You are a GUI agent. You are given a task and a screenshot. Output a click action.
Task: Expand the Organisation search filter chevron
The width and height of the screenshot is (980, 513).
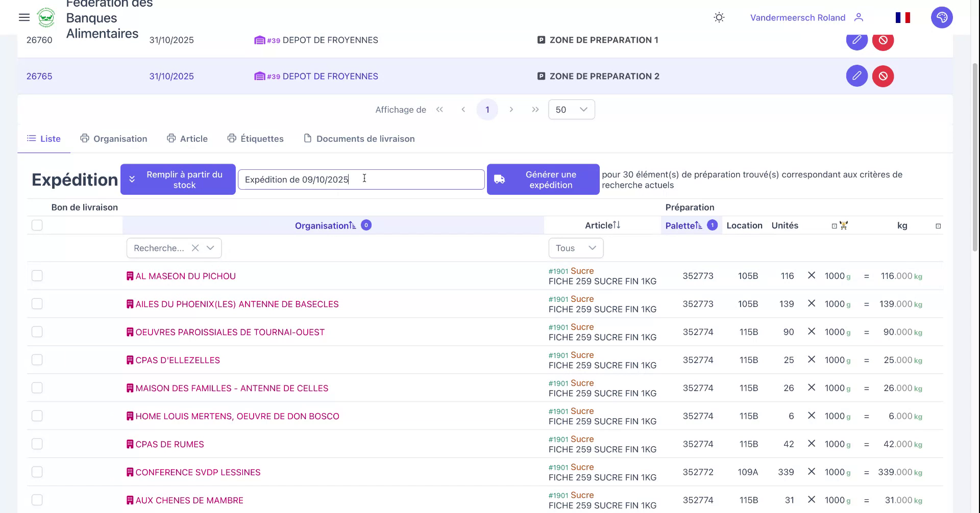tap(210, 248)
